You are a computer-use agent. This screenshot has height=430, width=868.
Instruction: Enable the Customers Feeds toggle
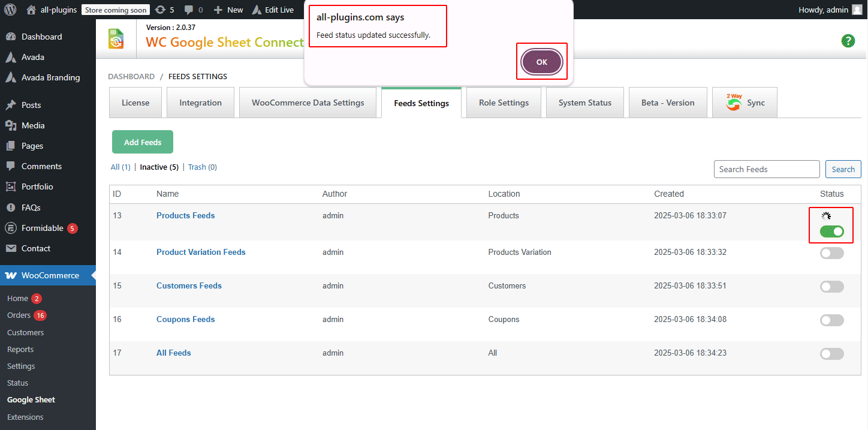(x=831, y=286)
